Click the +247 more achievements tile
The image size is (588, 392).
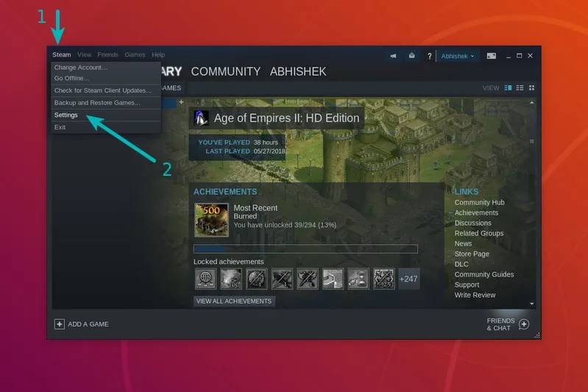coord(408,279)
